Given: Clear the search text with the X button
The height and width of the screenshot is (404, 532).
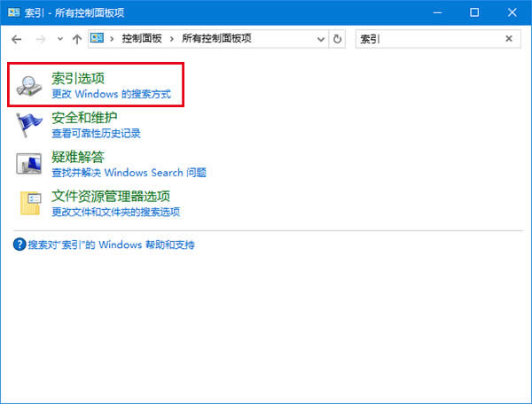Looking at the screenshot, I should coord(509,39).
